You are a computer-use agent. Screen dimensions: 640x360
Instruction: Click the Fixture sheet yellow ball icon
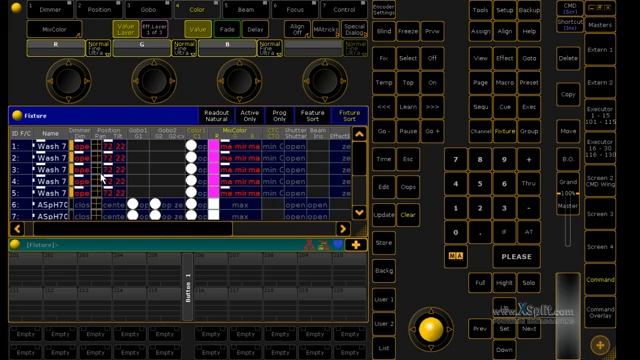(17, 116)
